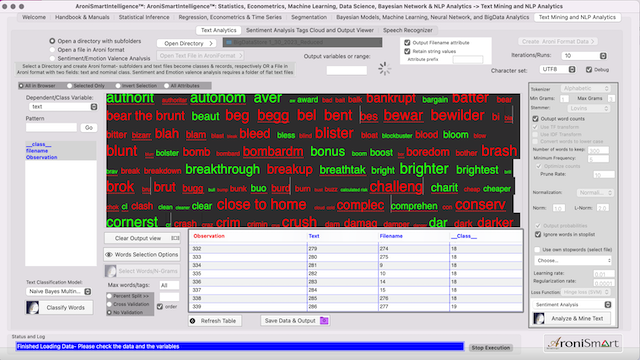Open the Segmentation tab
The image size is (640, 360).
pos(309,17)
